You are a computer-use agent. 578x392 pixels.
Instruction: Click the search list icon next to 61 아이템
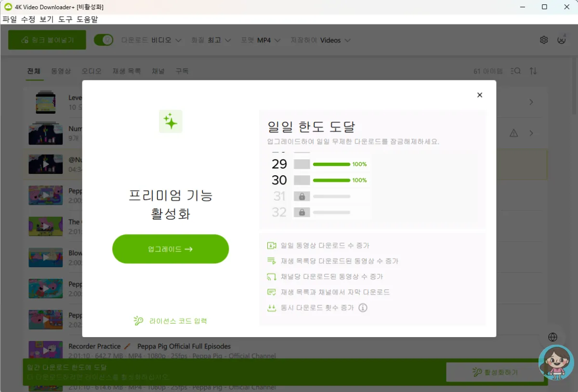[x=515, y=71]
